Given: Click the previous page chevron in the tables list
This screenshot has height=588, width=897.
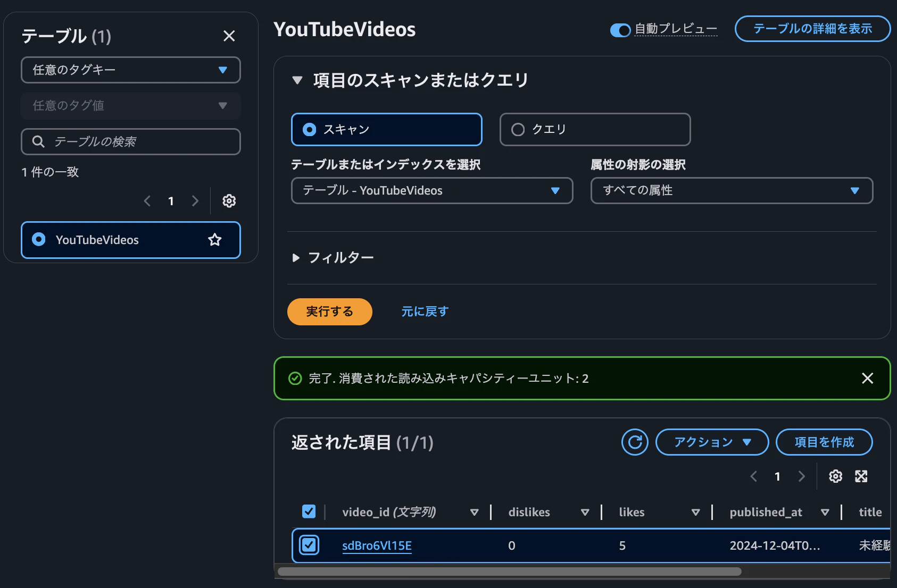Looking at the screenshot, I should pos(147,201).
